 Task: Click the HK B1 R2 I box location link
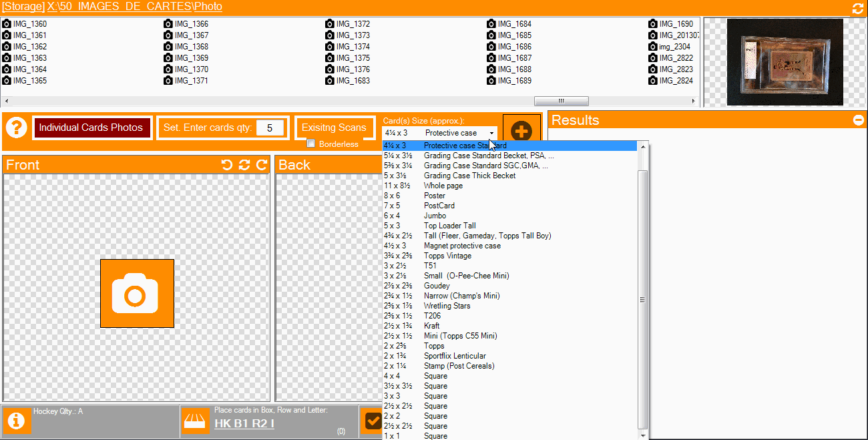(x=244, y=423)
